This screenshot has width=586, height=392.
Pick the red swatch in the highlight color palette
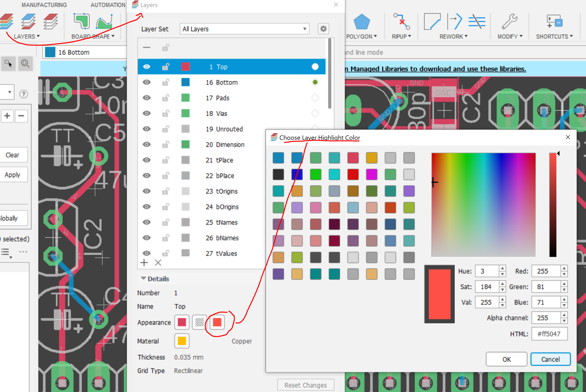point(353,174)
